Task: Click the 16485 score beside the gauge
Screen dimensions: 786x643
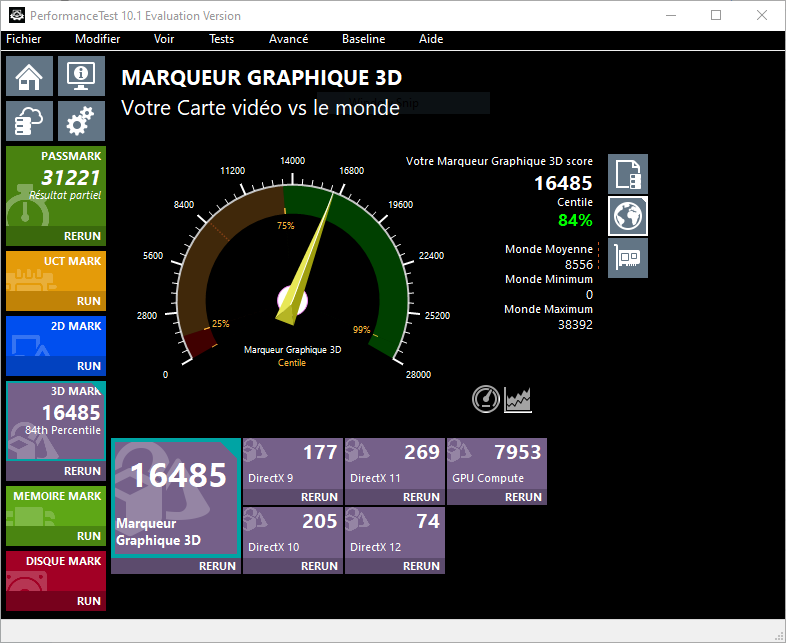Action: pyautogui.click(x=563, y=183)
